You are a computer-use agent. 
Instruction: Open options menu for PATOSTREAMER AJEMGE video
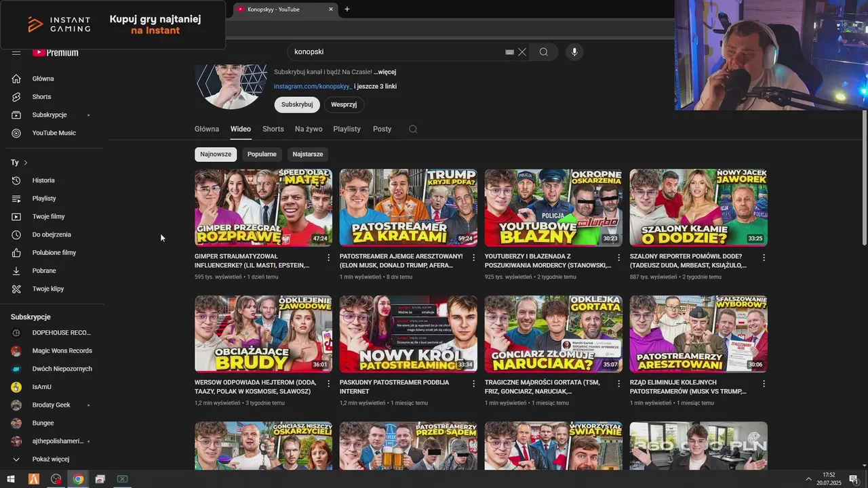474,258
